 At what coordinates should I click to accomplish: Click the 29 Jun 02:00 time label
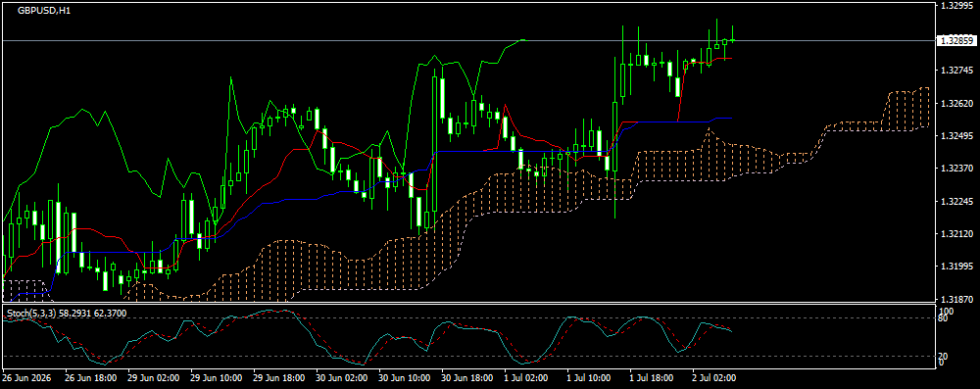click(154, 378)
